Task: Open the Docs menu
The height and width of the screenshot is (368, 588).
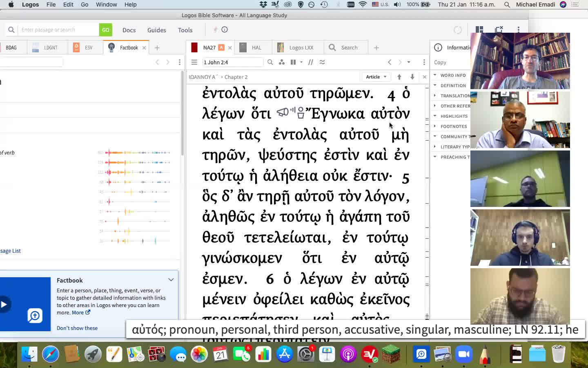Action: (x=129, y=30)
